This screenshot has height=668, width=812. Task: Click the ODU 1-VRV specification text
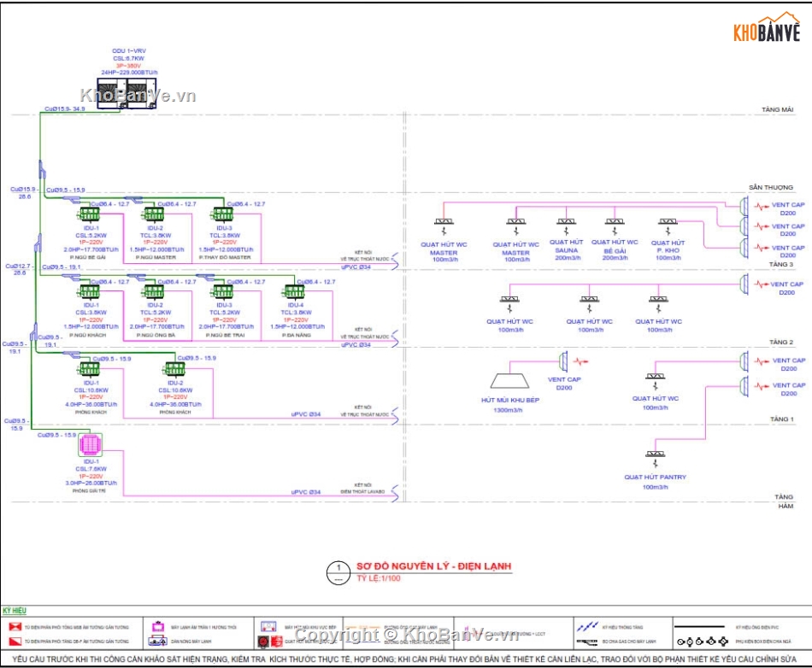click(129, 62)
